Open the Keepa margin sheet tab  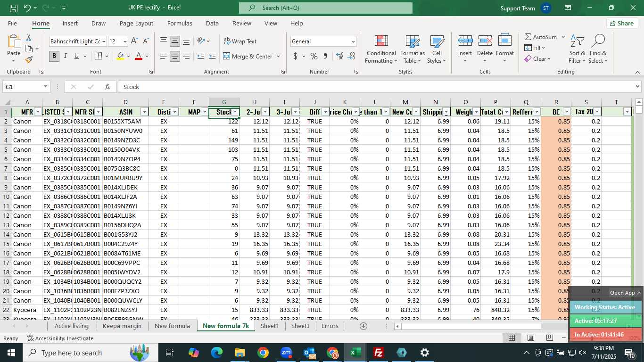pyautogui.click(x=122, y=326)
